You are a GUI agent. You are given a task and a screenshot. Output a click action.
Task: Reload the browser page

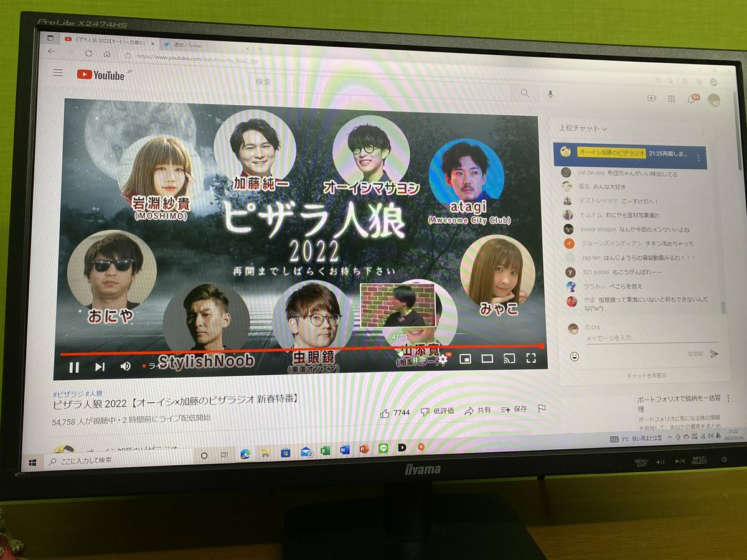point(88,53)
